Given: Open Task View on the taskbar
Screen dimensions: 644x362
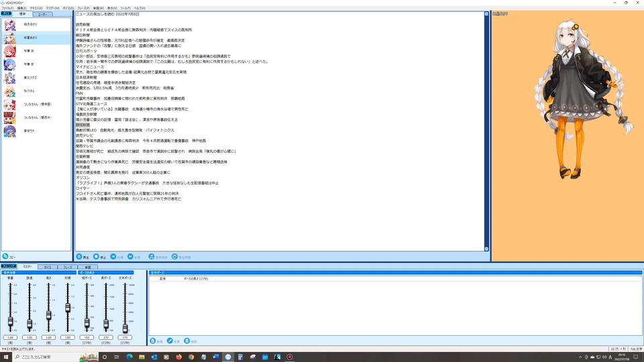Looking at the screenshot, I should coord(117,357).
